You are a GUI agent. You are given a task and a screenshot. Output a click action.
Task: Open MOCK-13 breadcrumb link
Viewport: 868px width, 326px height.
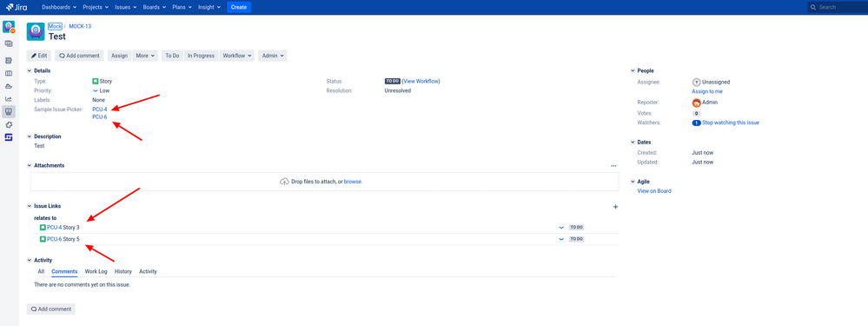pos(80,26)
